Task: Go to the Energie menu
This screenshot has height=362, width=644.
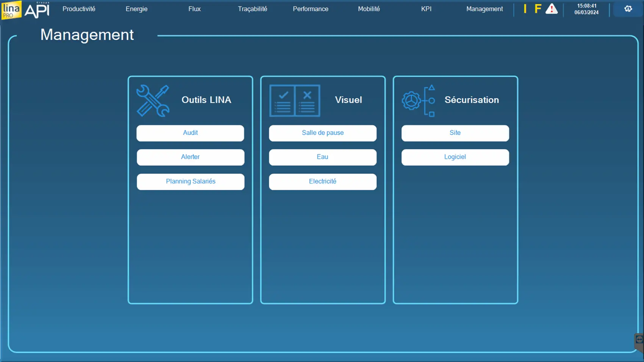Action: 136,9
